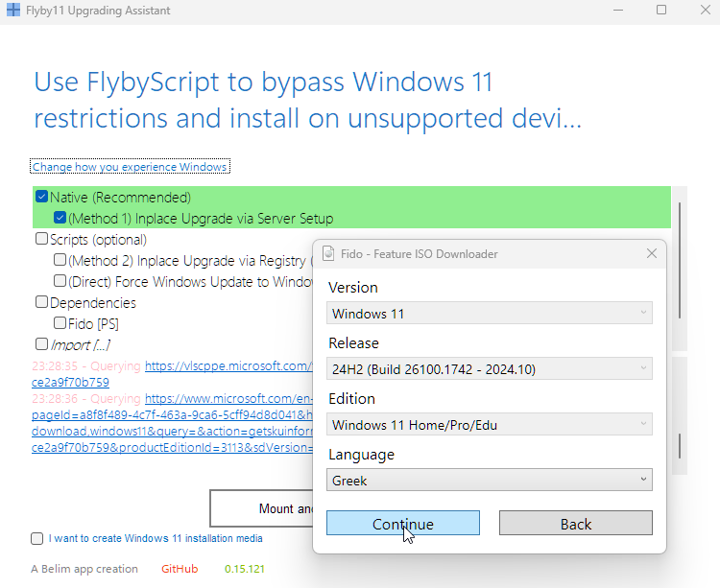Click the Continue button
This screenshot has height=588, width=720.
coord(402,524)
